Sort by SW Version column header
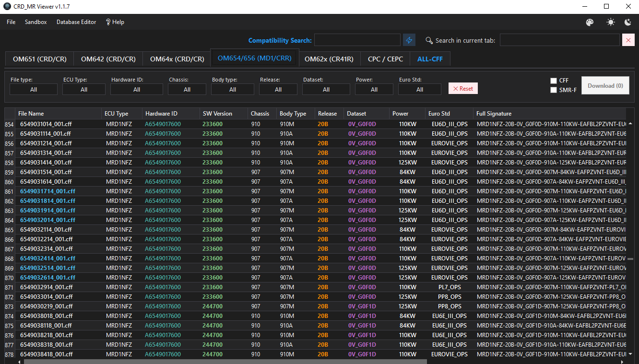The height and width of the screenshot is (364, 639). 224,114
